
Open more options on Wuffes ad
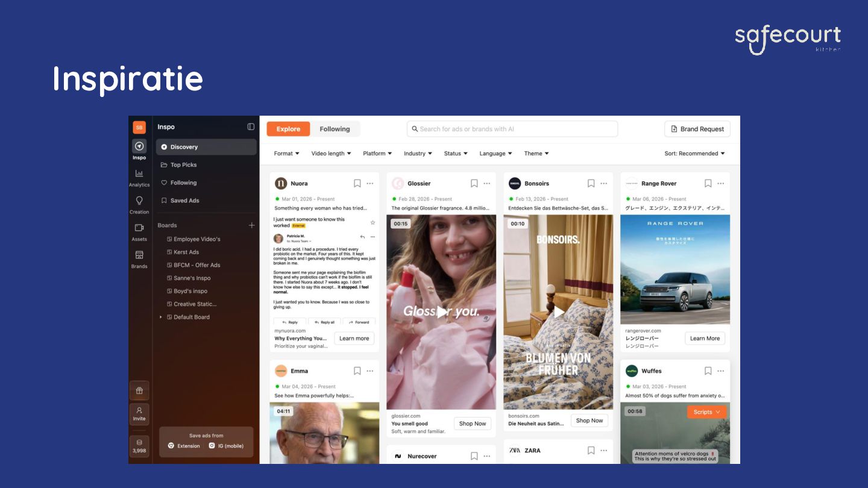(721, 371)
